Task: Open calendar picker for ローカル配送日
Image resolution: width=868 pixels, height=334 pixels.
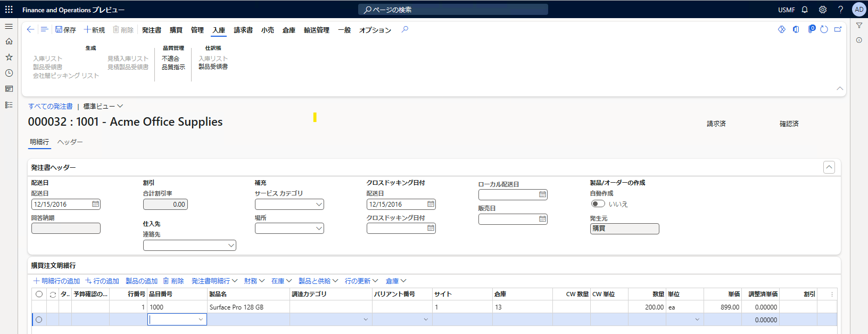Action: pyautogui.click(x=542, y=194)
